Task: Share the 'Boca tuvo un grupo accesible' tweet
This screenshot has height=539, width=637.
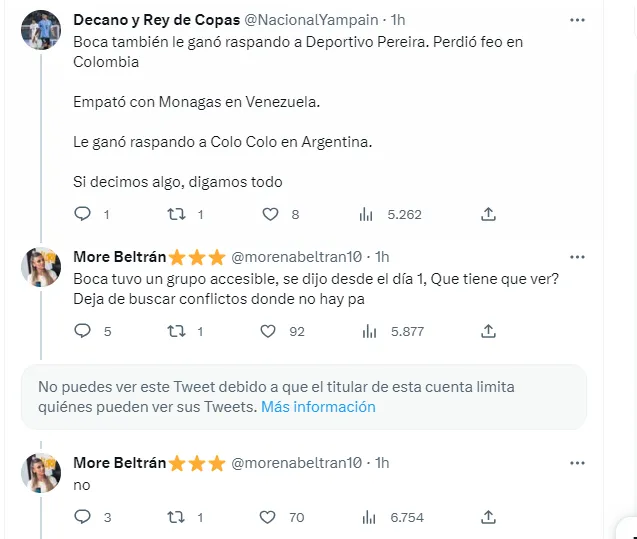Action: click(x=488, y=331)
